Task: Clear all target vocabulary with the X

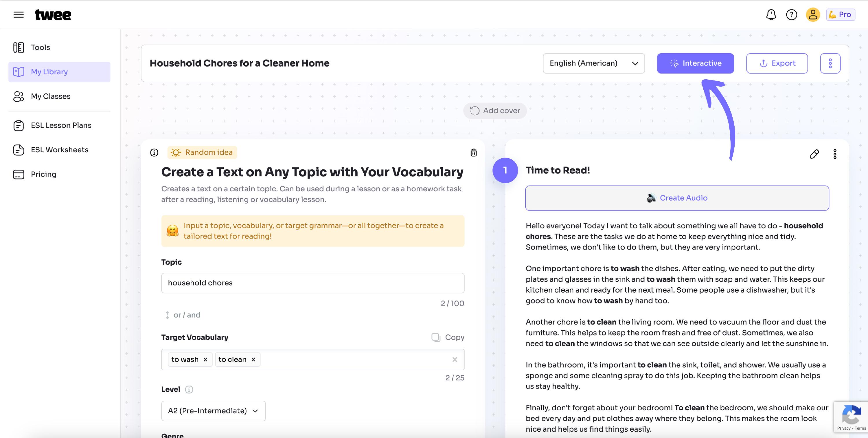Action: tap(455, 360)
